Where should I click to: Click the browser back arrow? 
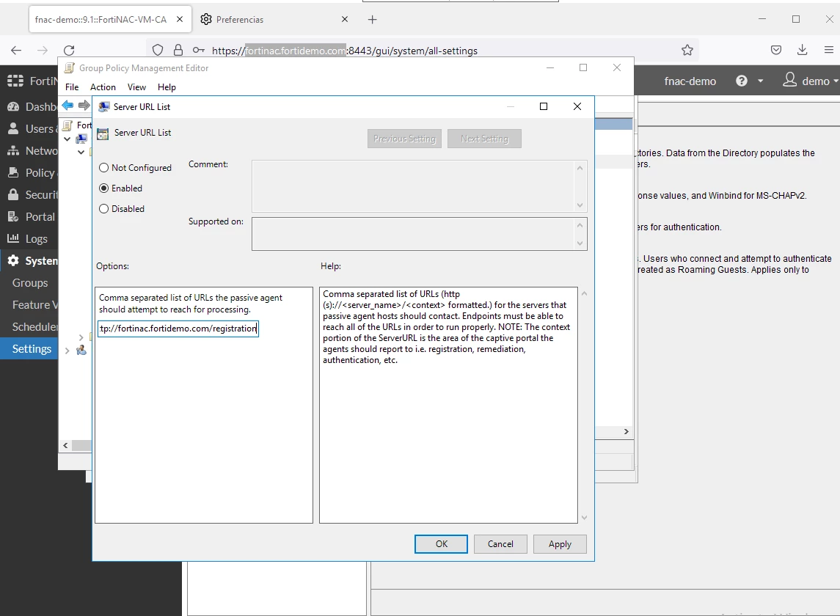tap(16, 51)
